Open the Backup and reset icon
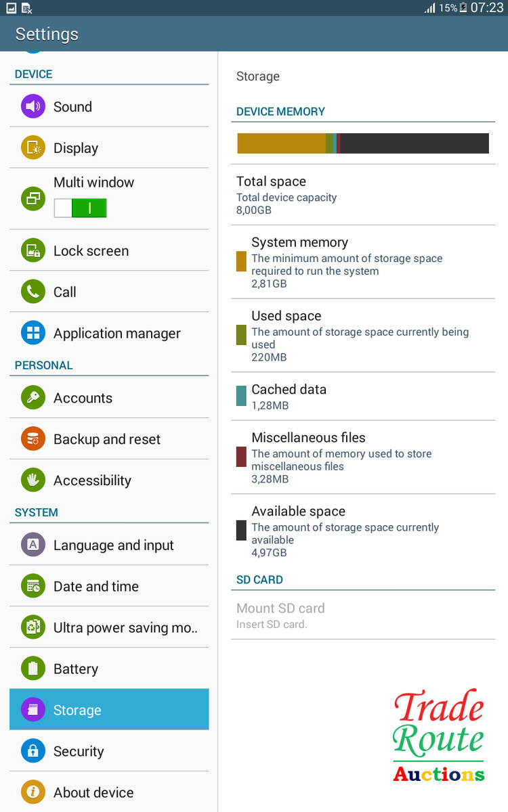 pyautogui.click(x=33, y=438)
